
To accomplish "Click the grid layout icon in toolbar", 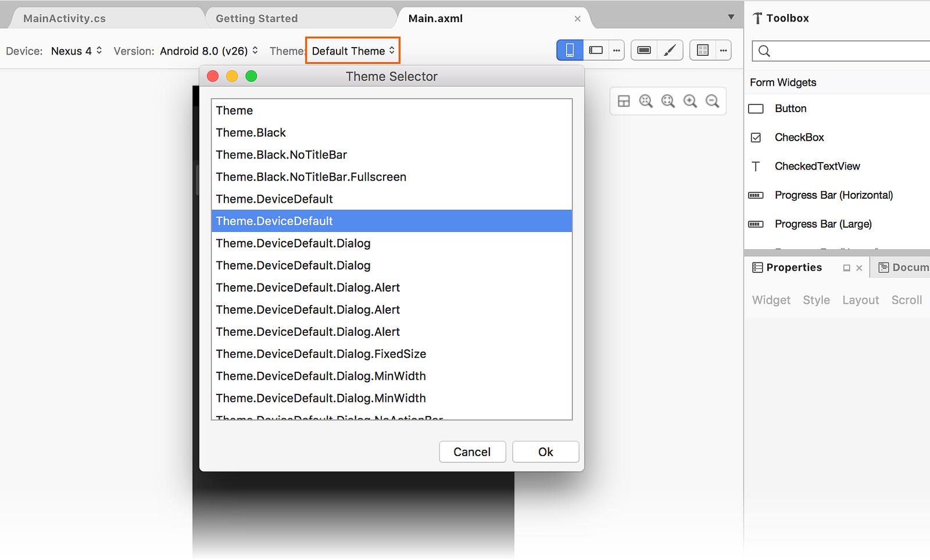I will 703,51.
